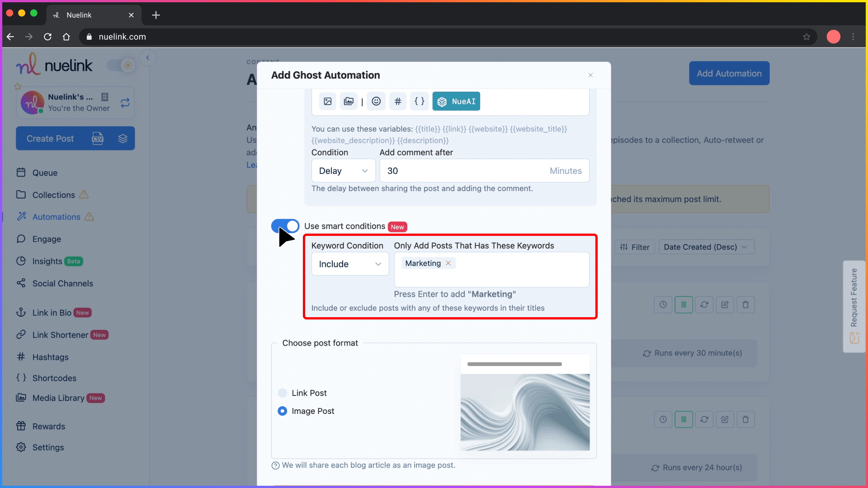Click the image post preview thumbnail

click(525, 403)
